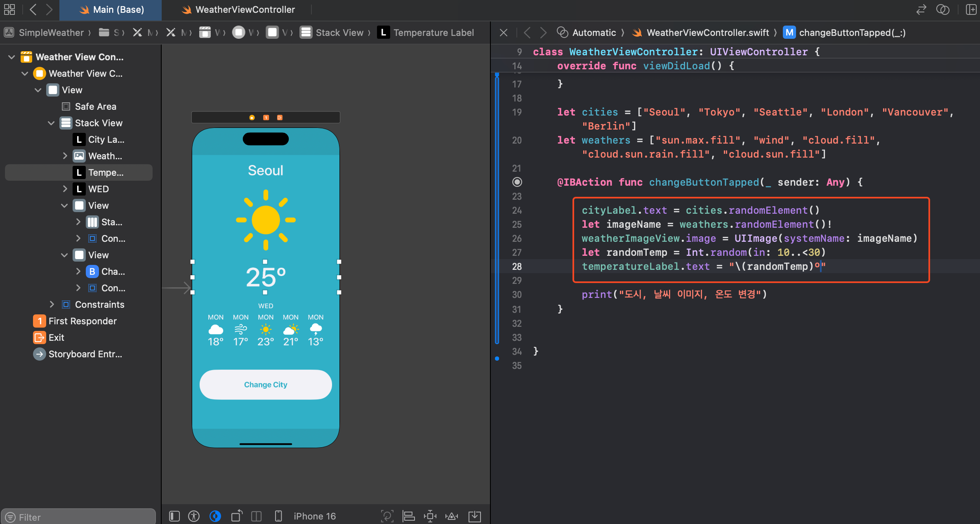Click the Update Frames icon
980x524 pixels.
click(x=387, y=516)
